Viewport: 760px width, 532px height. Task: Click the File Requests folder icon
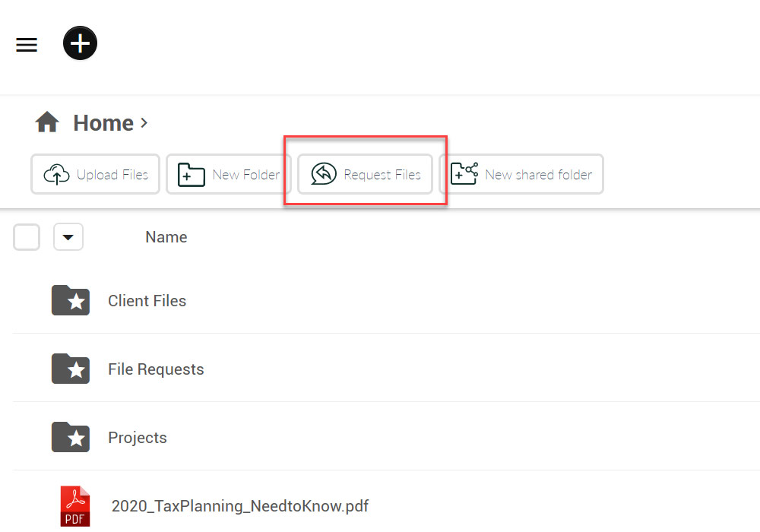pyautogui.click(x=71, y=369)
